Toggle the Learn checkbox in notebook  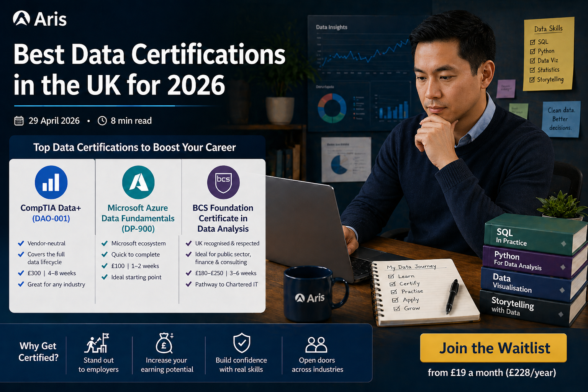[x=391, y=276]
